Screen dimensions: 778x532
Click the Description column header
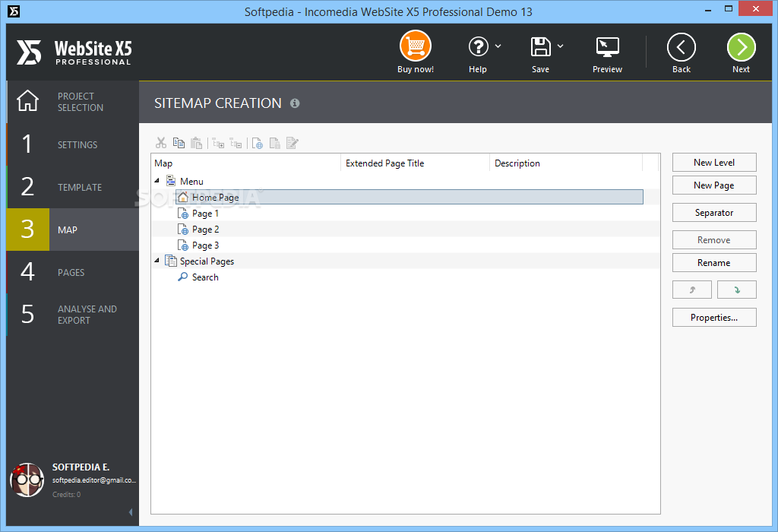pos(566,163)
